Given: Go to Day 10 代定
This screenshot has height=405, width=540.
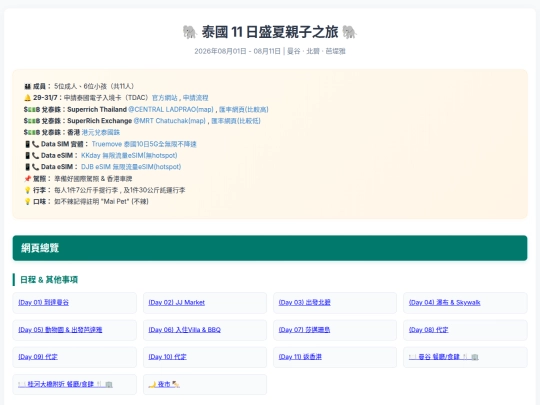Looking at the screenshot, I should point(167,357).
